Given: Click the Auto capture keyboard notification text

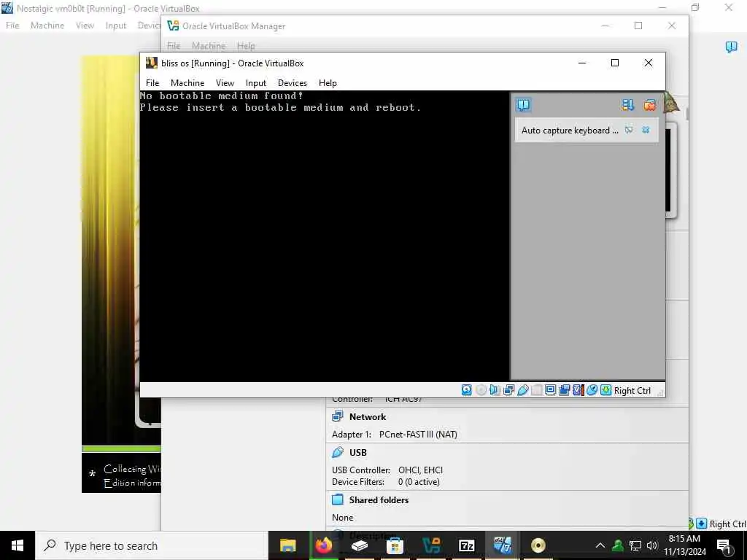Looking at the screenshot, I should coord(569,131).
